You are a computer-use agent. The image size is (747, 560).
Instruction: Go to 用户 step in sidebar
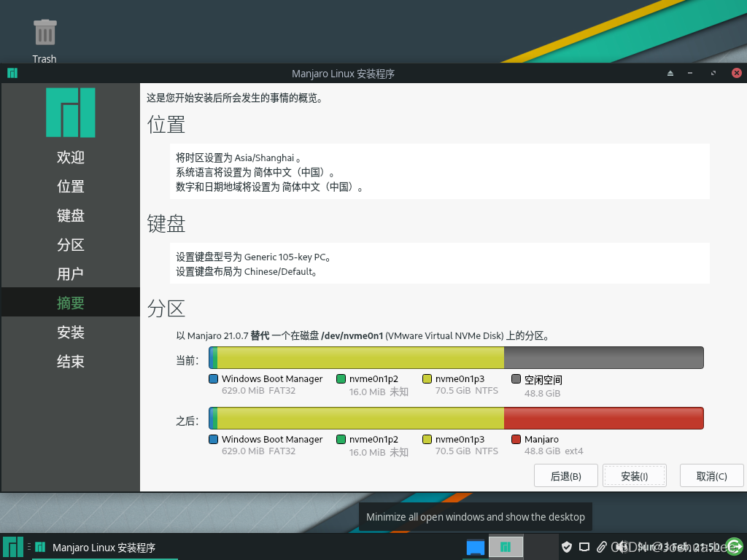pos(71,274)
